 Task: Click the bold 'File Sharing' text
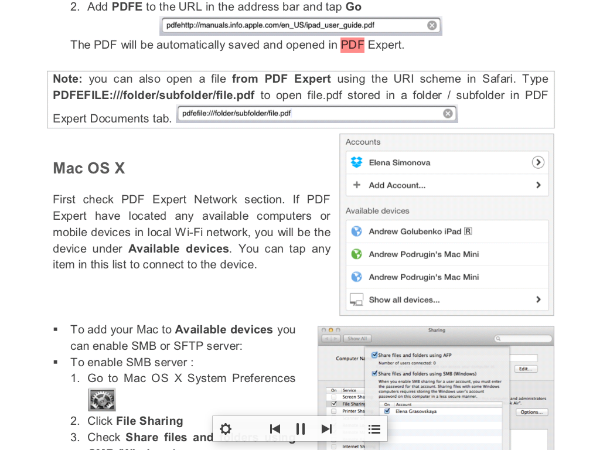click(150, 421)
